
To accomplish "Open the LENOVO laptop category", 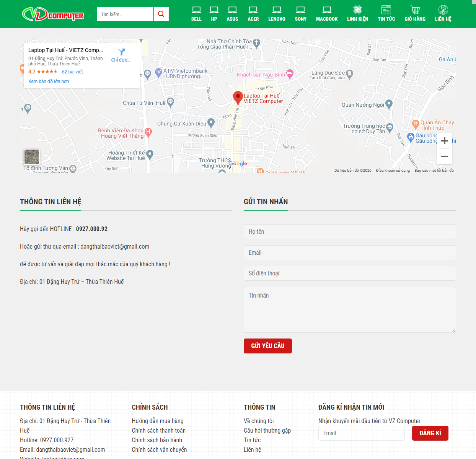I will click(x=277, y=14).
